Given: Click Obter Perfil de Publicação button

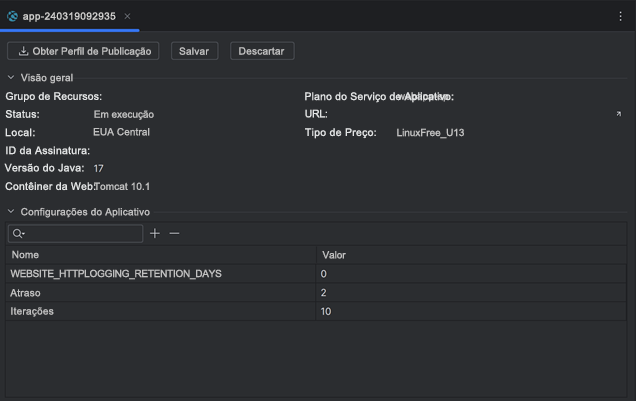Looking at the screenshot, I should [83, 50].
